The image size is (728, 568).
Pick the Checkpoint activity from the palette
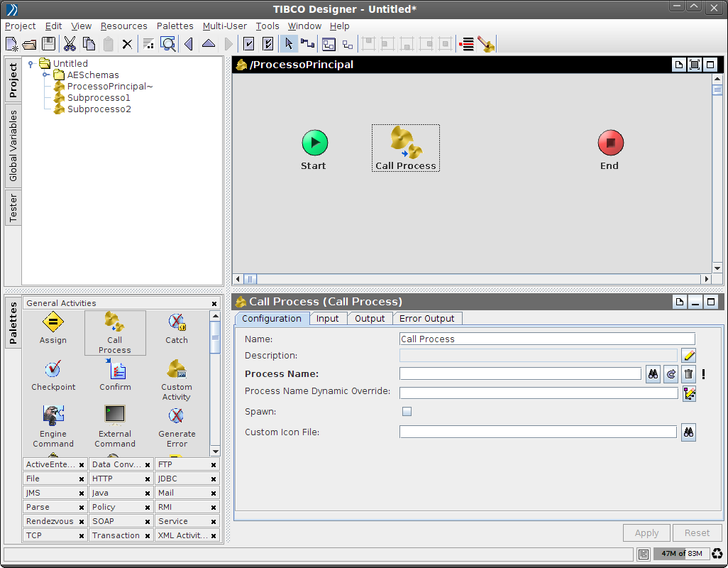coord(53,376)
